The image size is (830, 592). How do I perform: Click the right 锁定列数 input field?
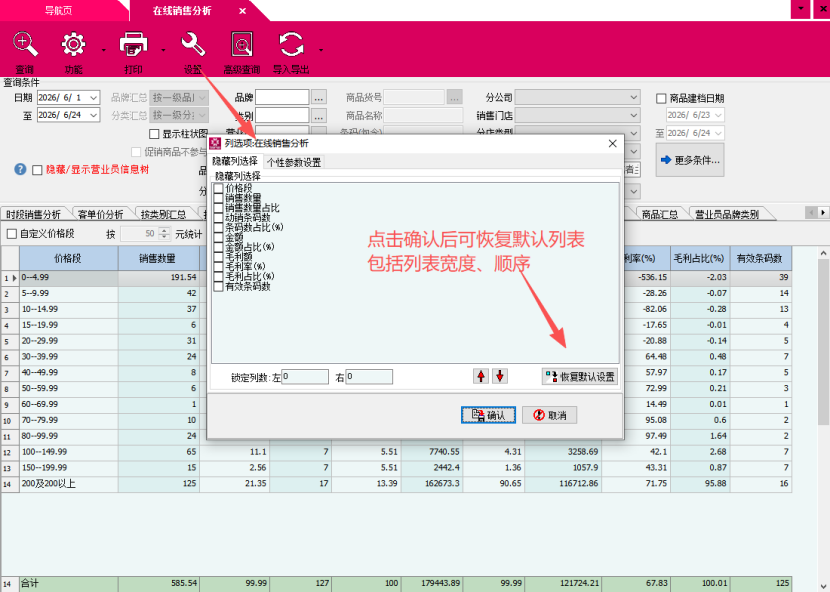click(369, 376)
